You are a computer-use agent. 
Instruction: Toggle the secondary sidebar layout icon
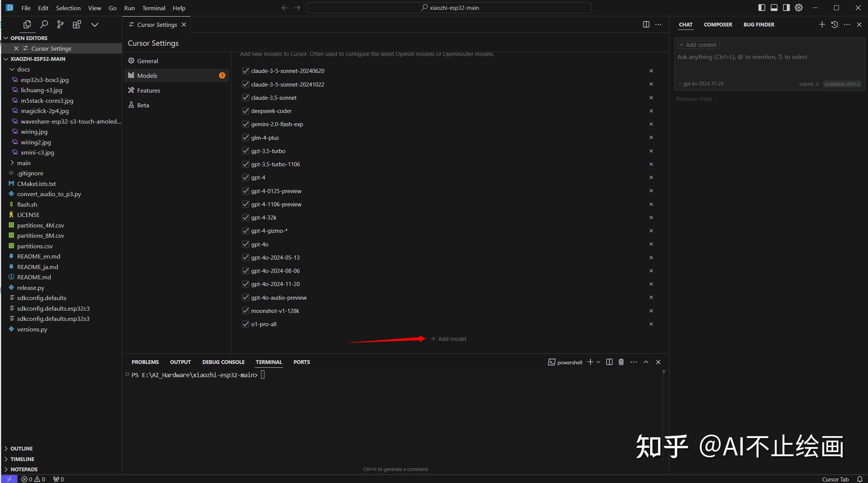point(787,7)
